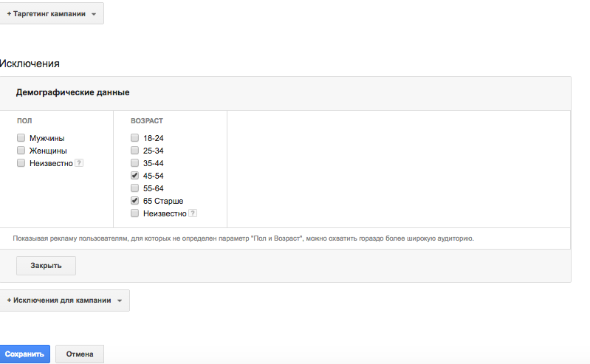Viewport: 590px width, 364px height.
Task: Open help icon next to age Неизвестно
Action: [x=193, y=213]
